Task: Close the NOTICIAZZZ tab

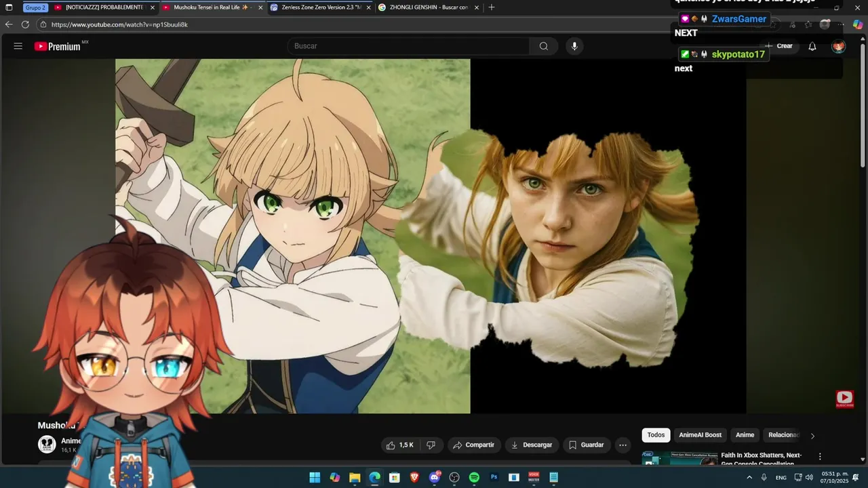Action: (x=152, y=7)
